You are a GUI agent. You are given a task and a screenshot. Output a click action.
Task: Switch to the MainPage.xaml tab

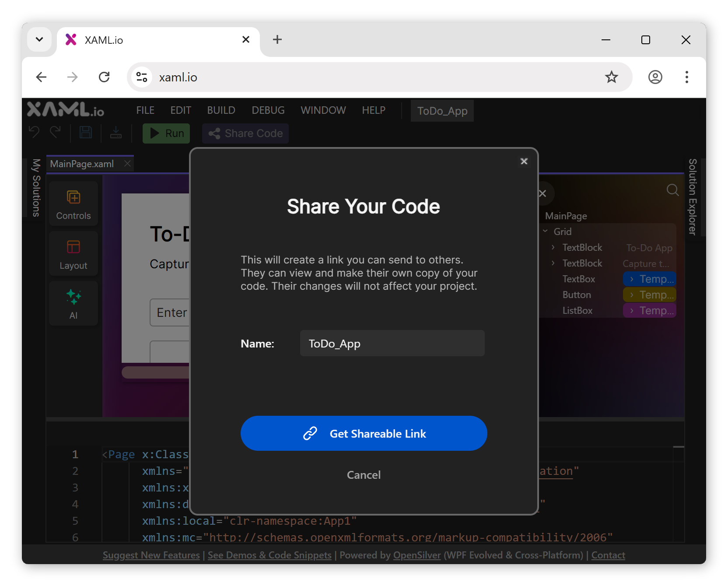point(81,164)
